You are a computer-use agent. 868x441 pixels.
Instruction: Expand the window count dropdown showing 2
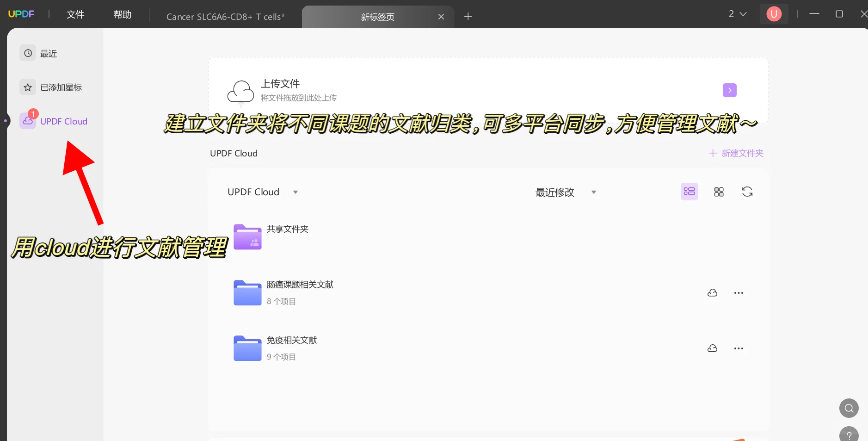point(738,14)
